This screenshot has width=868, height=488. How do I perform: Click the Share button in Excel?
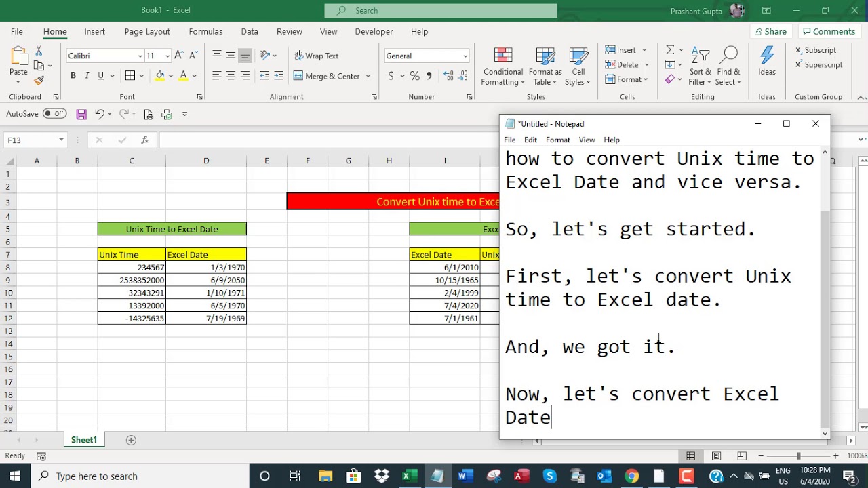(x=770, y=31)
